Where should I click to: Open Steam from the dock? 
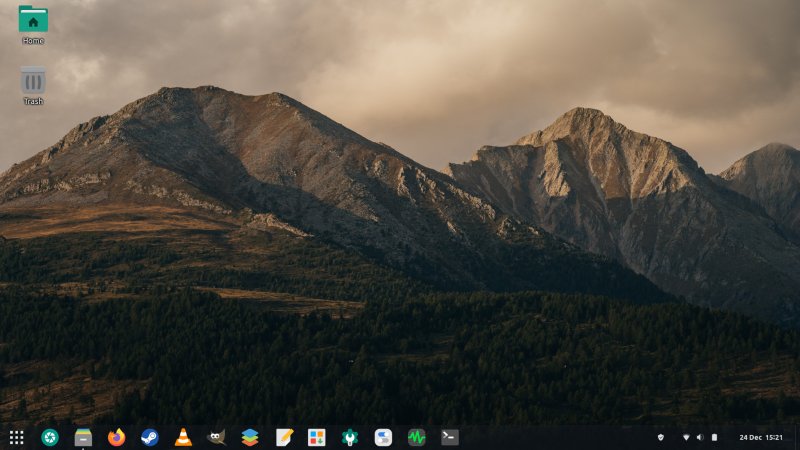[150, 437]
